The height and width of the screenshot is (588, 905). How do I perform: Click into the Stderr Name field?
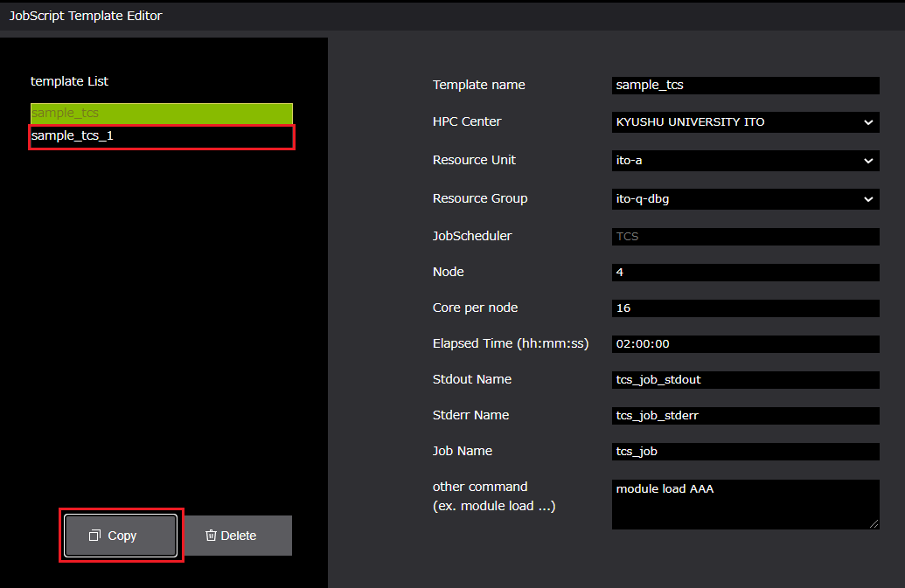[x=745, y=416]
